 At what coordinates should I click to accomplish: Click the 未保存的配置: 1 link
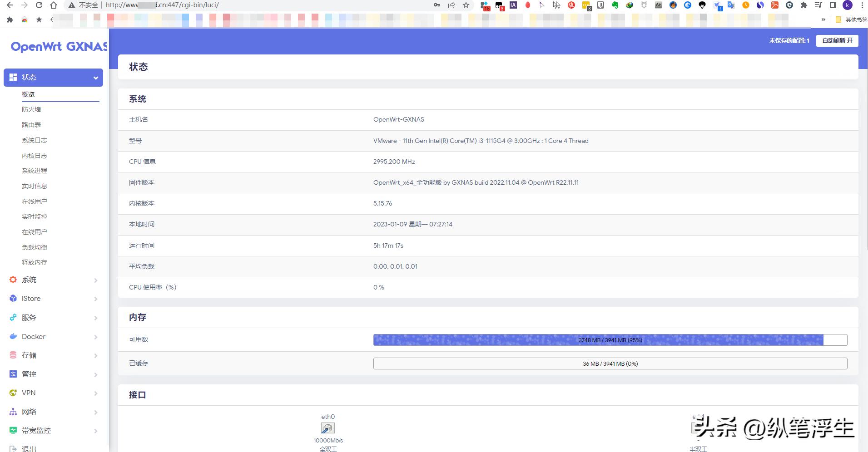(x=789, y=41)
